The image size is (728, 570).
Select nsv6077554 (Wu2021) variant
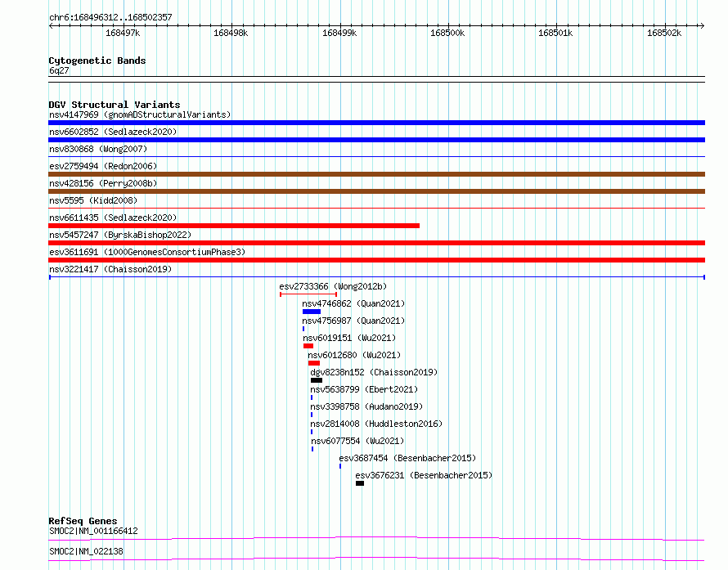357,441
